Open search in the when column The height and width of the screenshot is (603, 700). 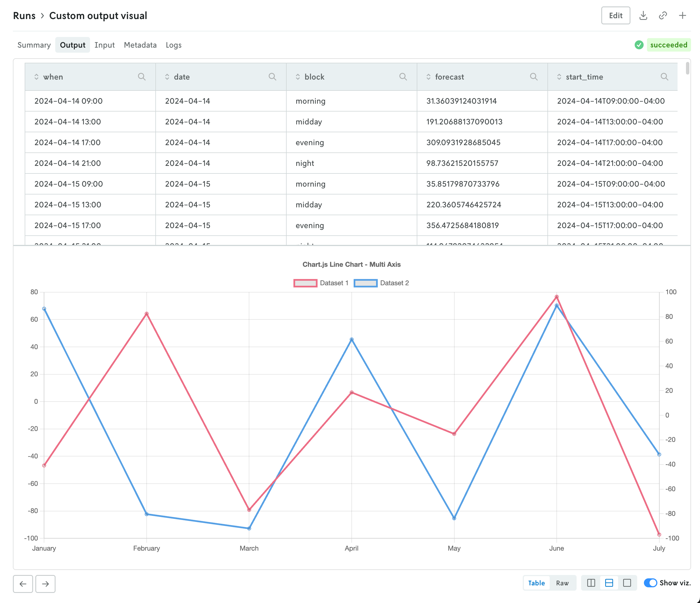142,77
